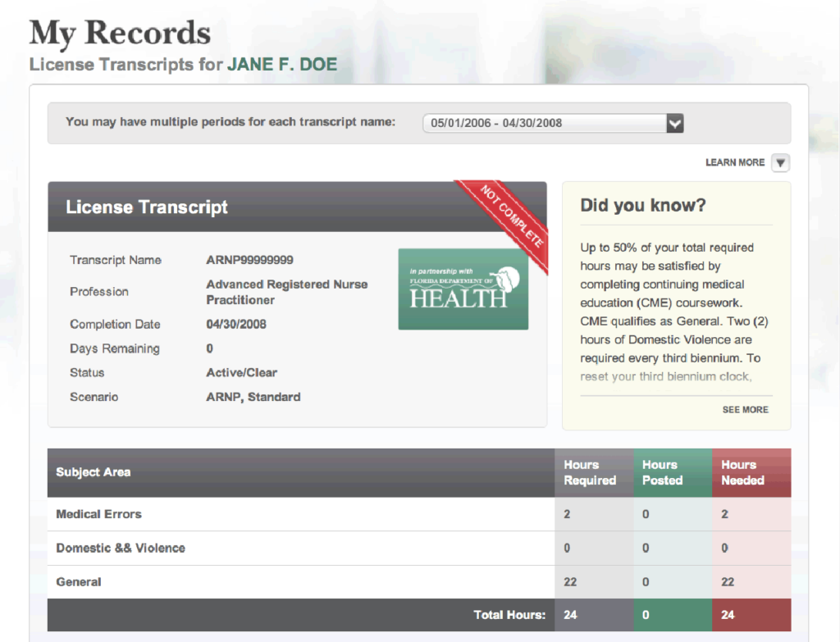
Task: Expand the Learn More arrow icon
Action: (781, 162)
